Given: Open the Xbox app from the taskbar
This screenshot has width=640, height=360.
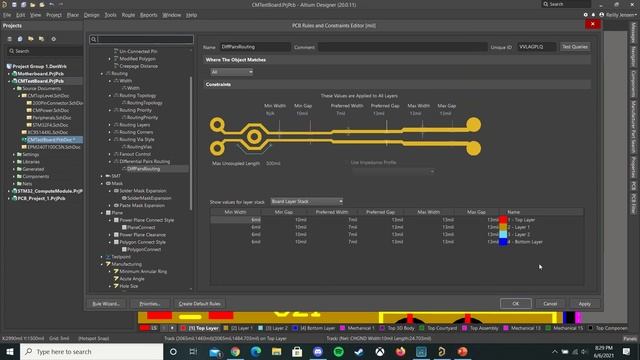Looking at the screenshot, I should [380, 352].
